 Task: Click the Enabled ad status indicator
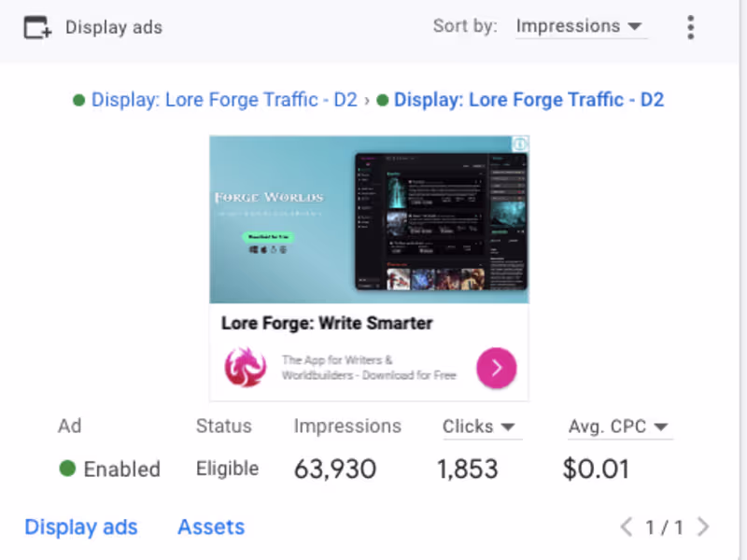click(109, 469)
